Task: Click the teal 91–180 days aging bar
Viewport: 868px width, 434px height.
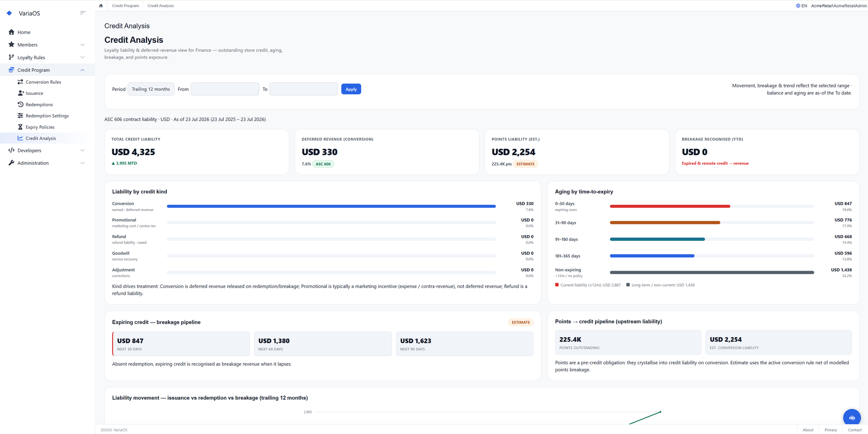Action: [x=657, y=239]
